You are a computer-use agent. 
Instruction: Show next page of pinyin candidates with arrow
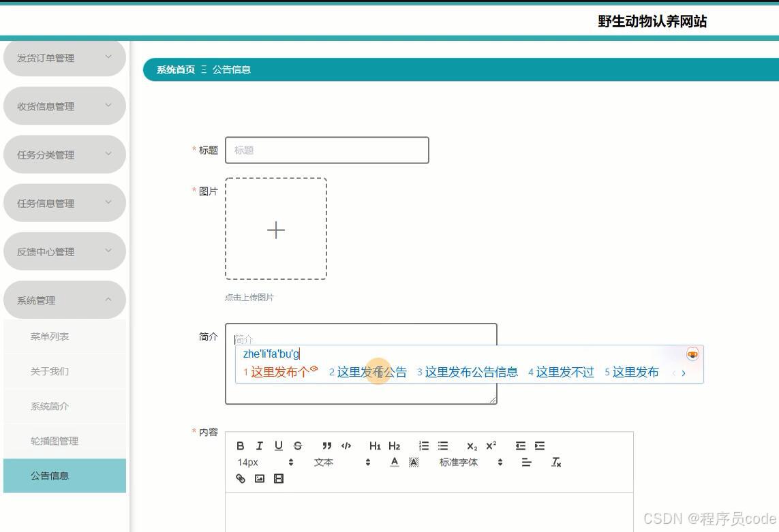(x=684, y=373)
